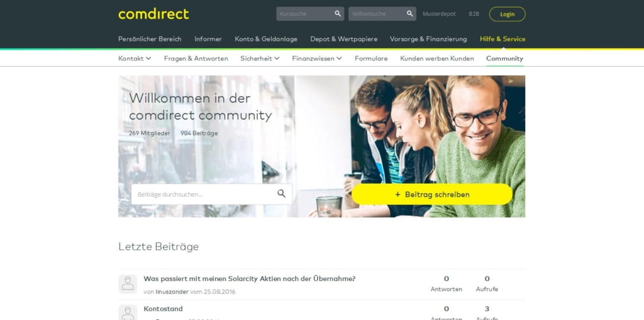Expand the Sicherheit dropdown menu

pyautogui.click(x=260, y=58)
